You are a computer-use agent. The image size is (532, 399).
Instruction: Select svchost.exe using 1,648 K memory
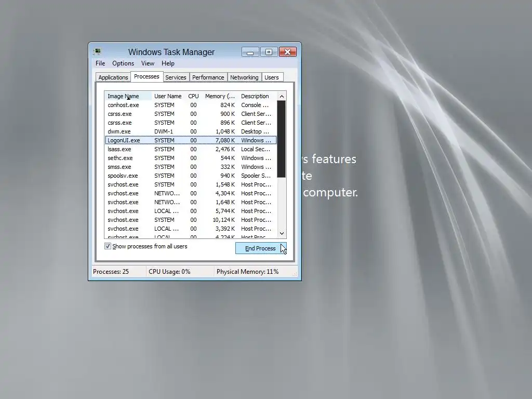tap(191, 202)
